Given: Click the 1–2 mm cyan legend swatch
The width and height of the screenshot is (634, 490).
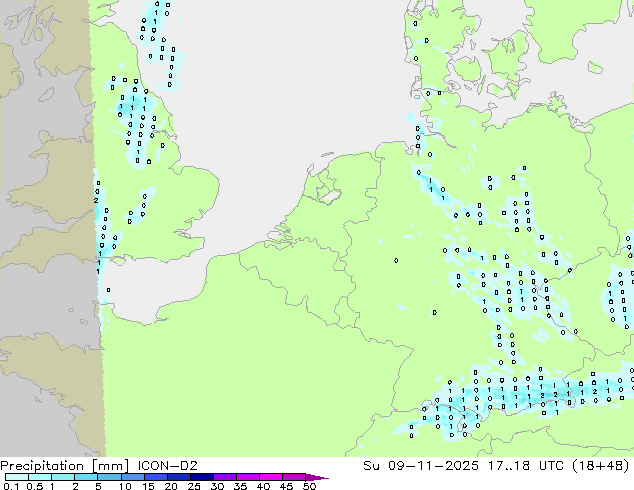Looking at the screenshot, I should click(x=63, y=477).
